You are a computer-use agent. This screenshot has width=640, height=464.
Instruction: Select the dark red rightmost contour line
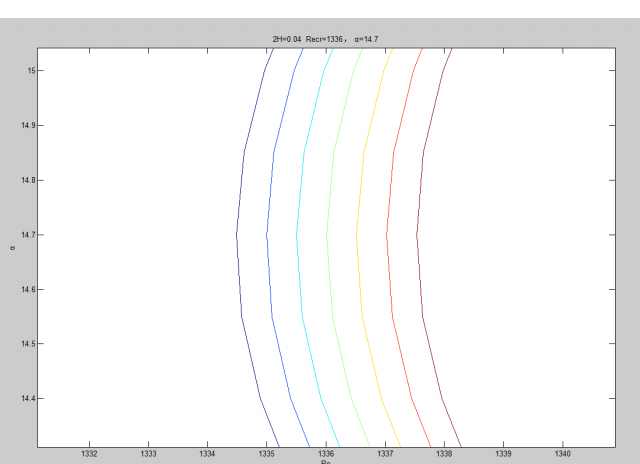coord(418,236)
